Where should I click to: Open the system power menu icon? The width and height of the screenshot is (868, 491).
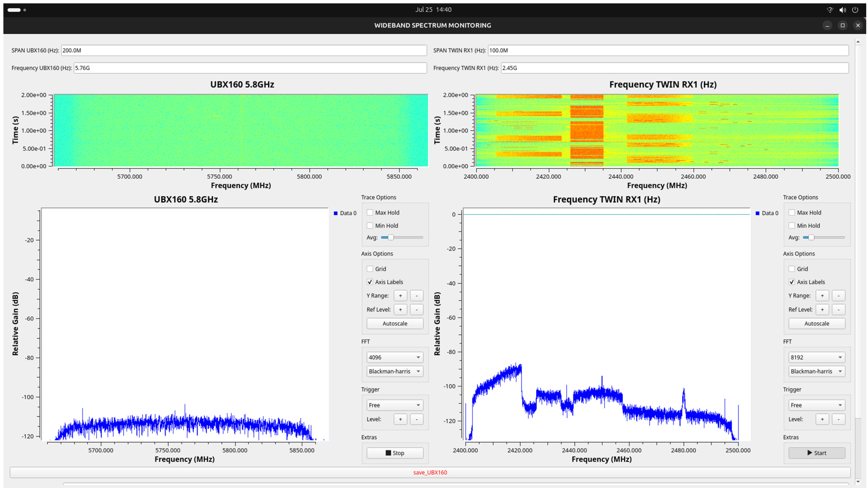855,10
